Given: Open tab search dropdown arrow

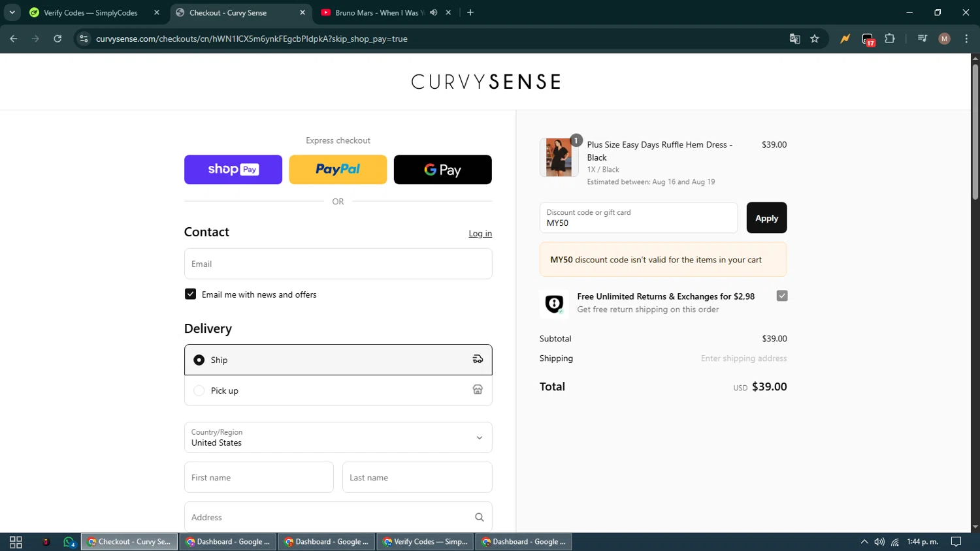Looking at the screenshot, I should tap(12, 12).
